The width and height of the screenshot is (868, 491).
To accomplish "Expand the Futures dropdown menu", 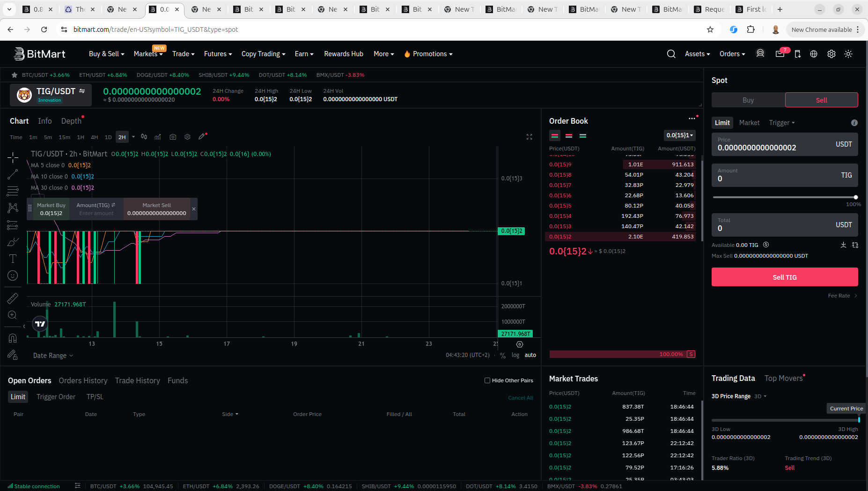I will (x=218, y=54).
